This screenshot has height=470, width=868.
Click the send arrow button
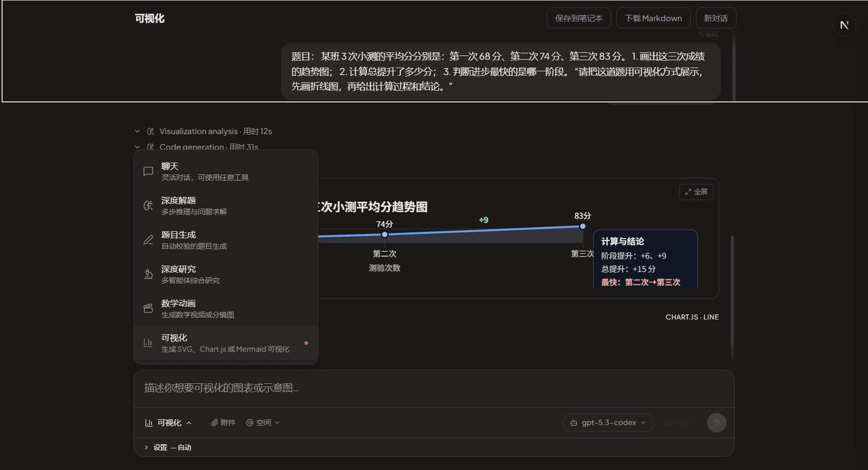click(x=717, y=422)
